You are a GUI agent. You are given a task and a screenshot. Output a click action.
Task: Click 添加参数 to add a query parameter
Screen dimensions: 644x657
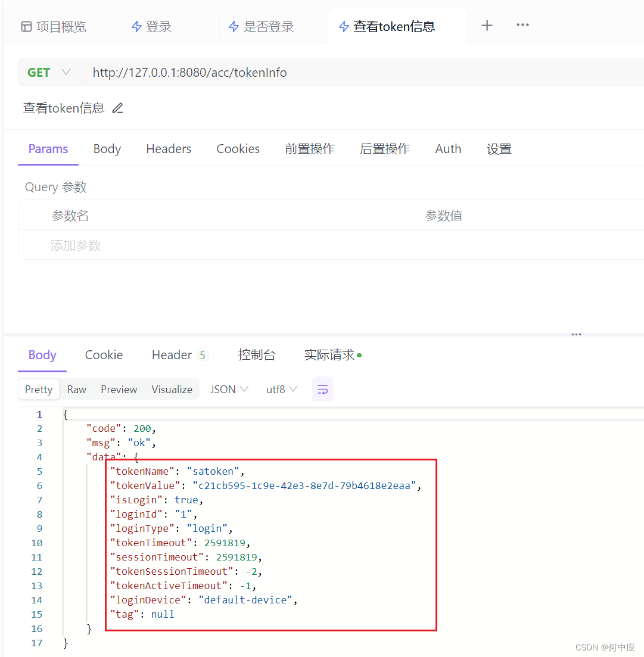[75, 245]
